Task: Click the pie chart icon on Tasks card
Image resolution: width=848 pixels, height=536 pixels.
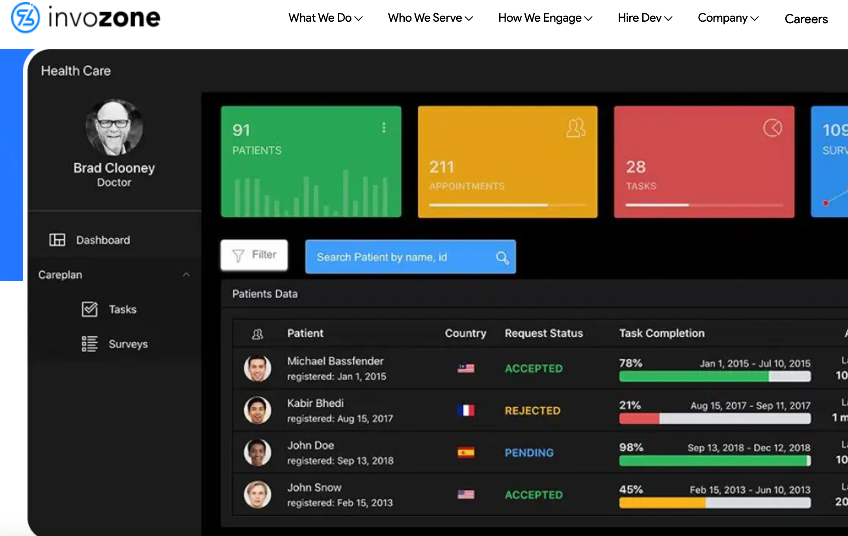Action: [x=772, y=128]
